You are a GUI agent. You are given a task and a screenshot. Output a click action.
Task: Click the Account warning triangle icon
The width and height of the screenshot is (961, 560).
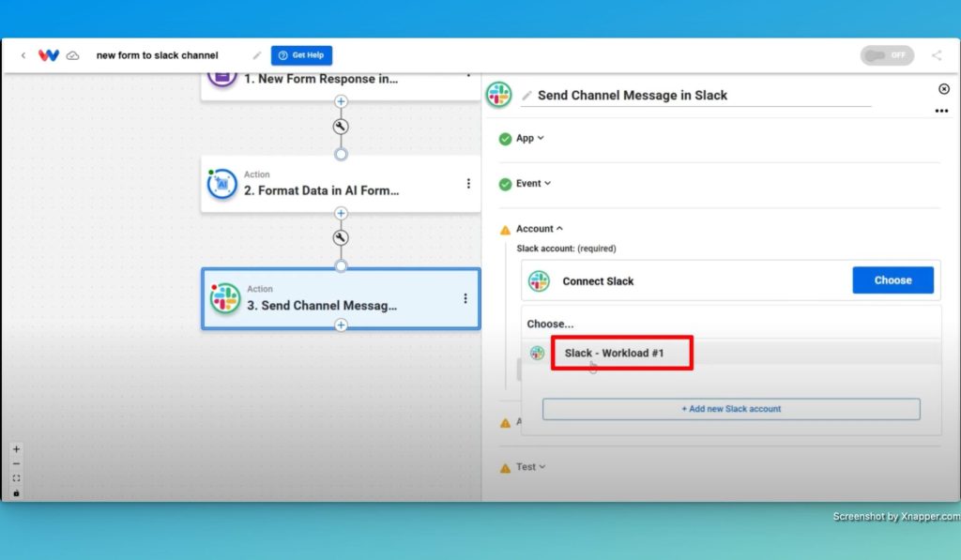point(505,230)
